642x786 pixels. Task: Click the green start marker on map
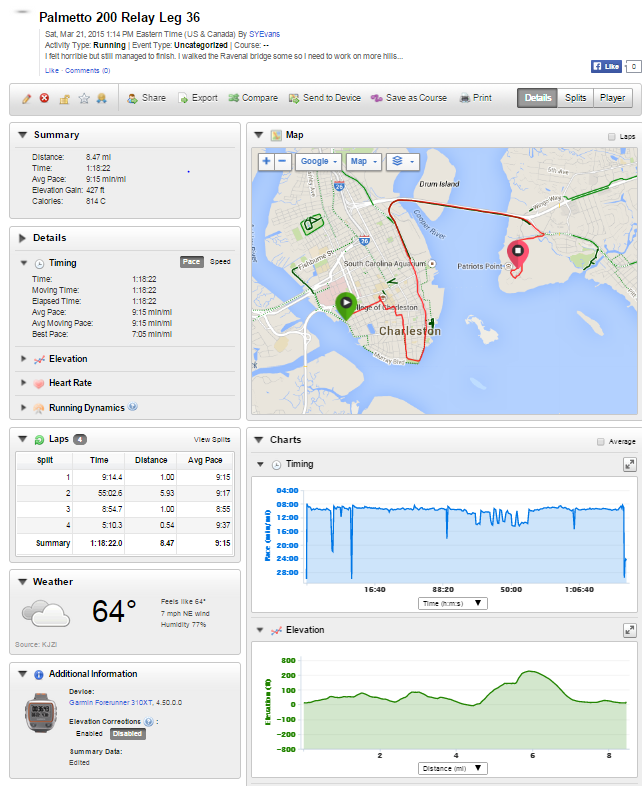[346, 304]
